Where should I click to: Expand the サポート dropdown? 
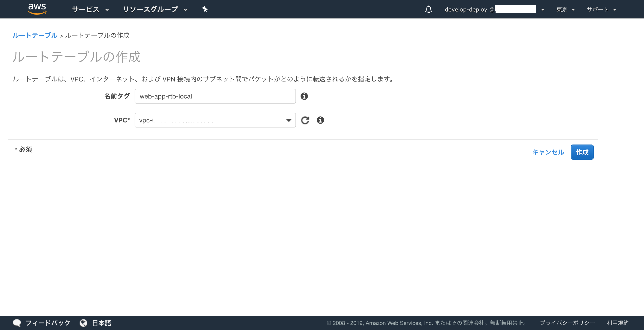(x=601, y=9)
